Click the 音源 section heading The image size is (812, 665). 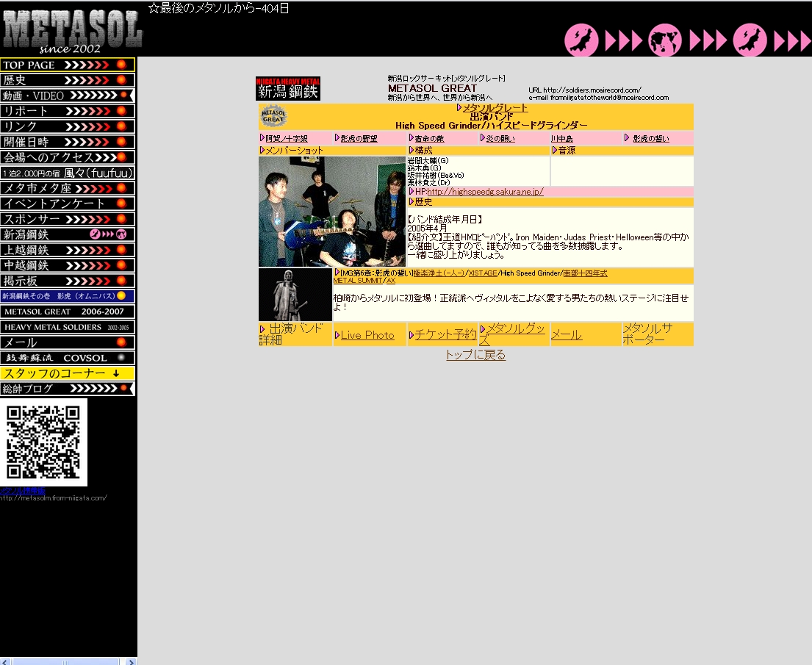coord(567,150)
